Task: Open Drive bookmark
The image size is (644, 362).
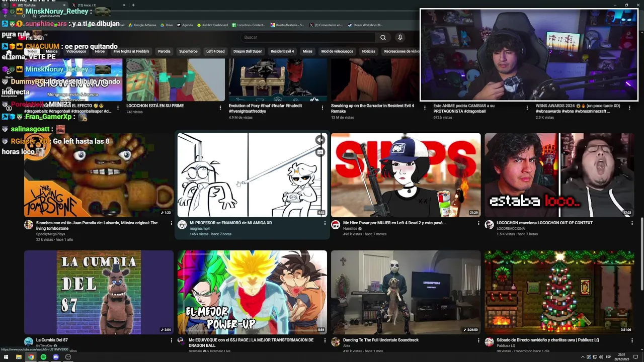Action: [x=166, y=25]
